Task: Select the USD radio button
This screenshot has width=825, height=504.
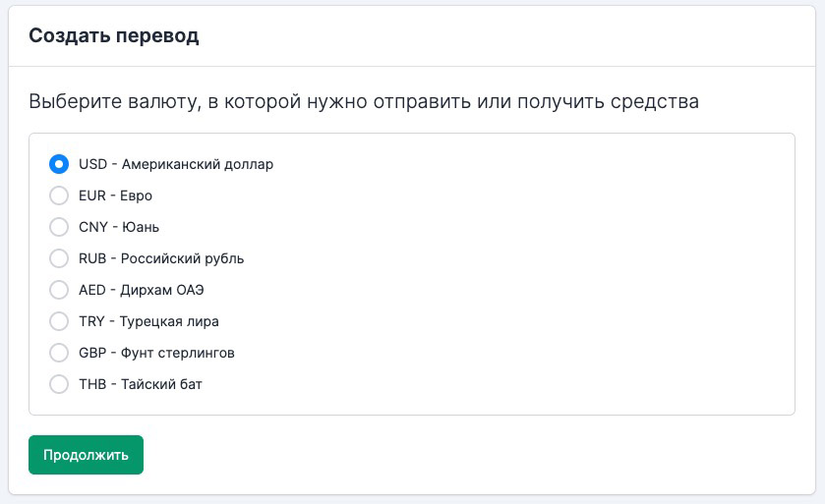Action: click(x=59, y=164)
